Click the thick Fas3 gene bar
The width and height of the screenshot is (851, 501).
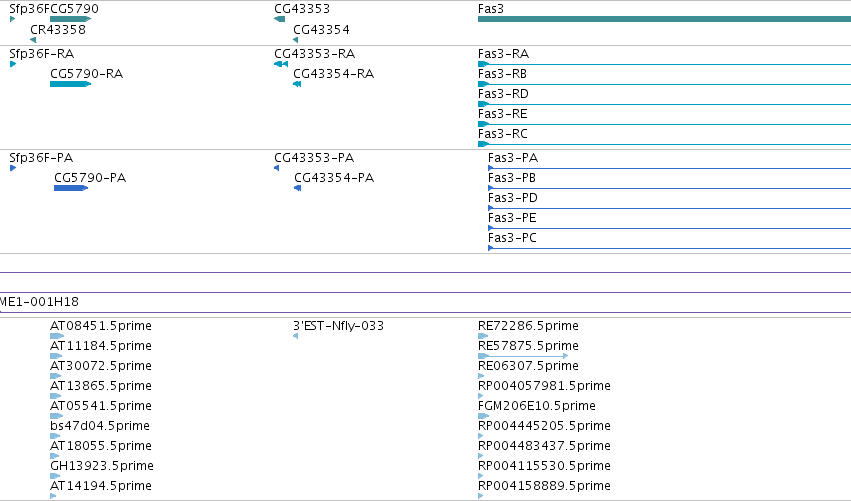664,19
